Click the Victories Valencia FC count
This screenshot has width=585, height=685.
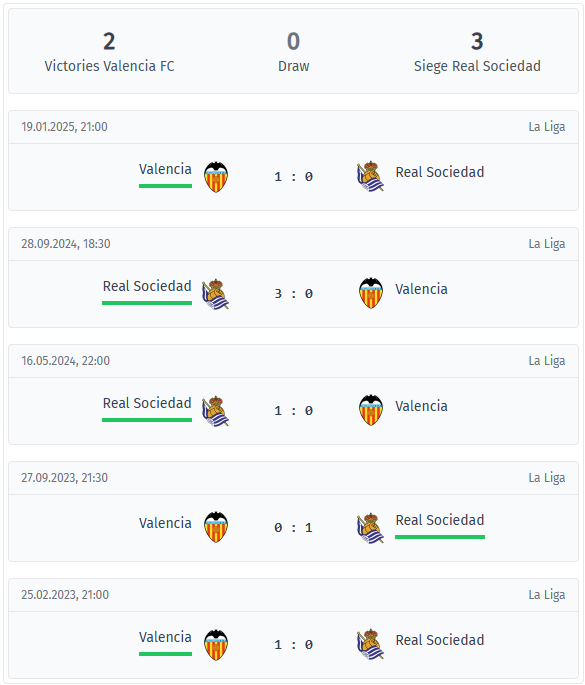click(109, 42)
